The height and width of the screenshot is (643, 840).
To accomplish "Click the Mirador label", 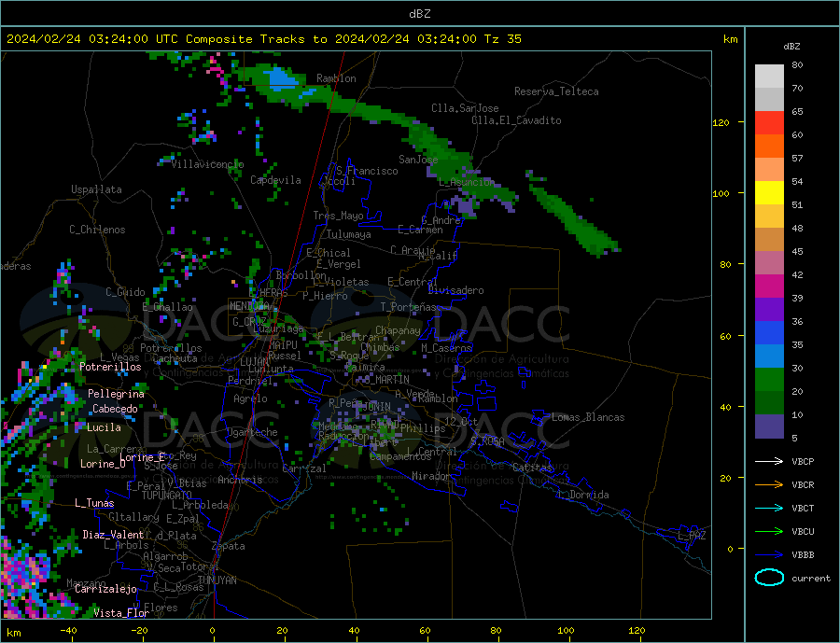I will (x=432, y=476).
